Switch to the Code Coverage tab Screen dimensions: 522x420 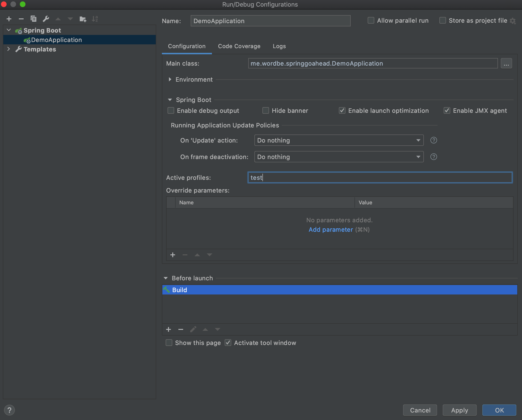(x=239, y=46)
